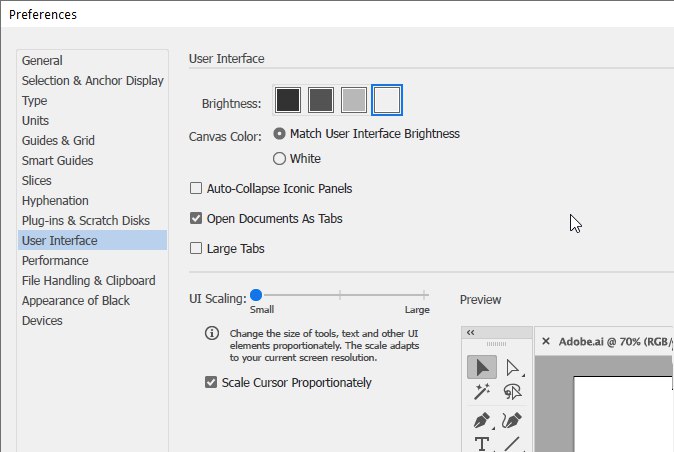Click the Lasso tool icon
The height and width of the screenshot is (452, 674).
(x=513, y=393)
